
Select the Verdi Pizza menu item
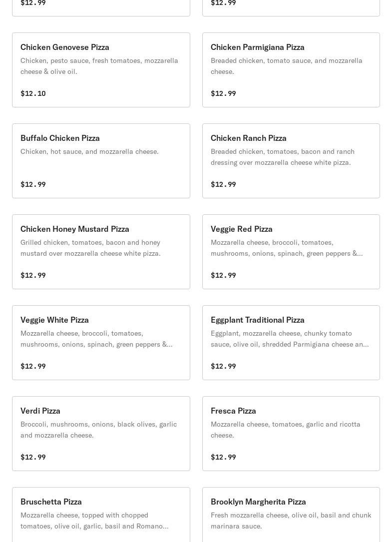point(101,434)
